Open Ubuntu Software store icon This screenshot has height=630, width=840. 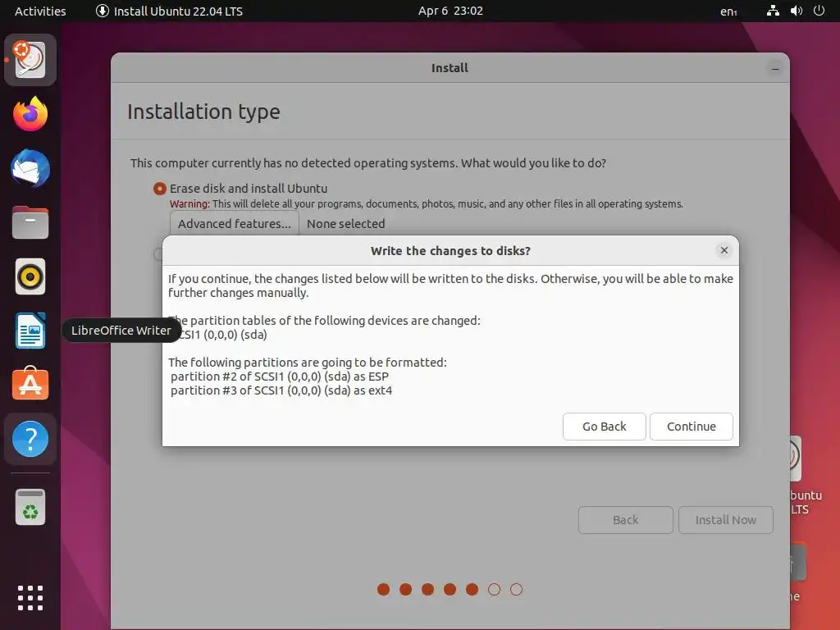[30, 384]
